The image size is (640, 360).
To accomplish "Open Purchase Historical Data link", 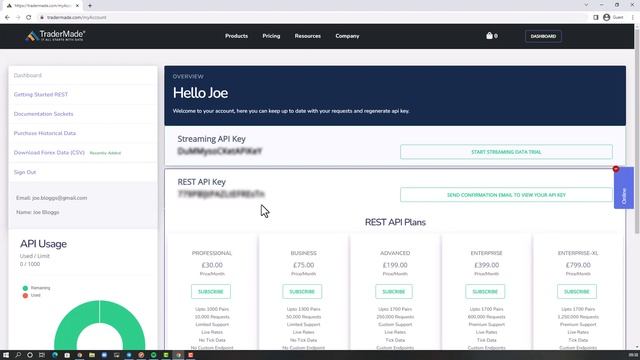I will coord(45,133).
